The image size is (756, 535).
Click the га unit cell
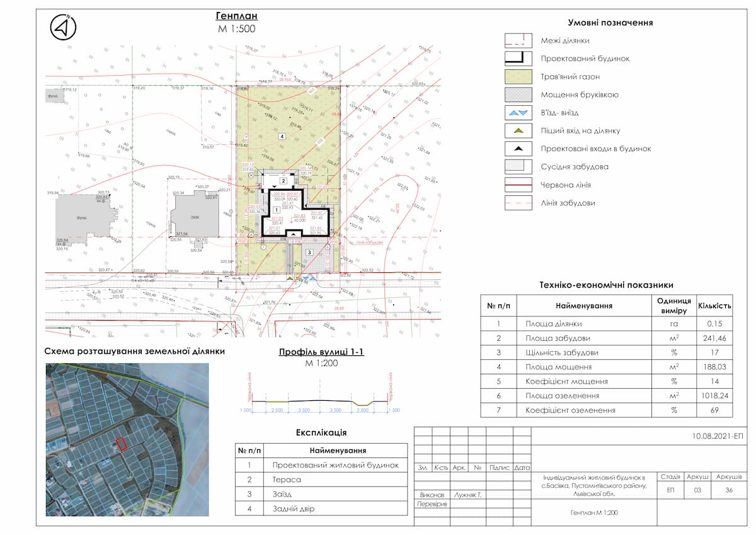pyautogui.click(x=674, y=324)
